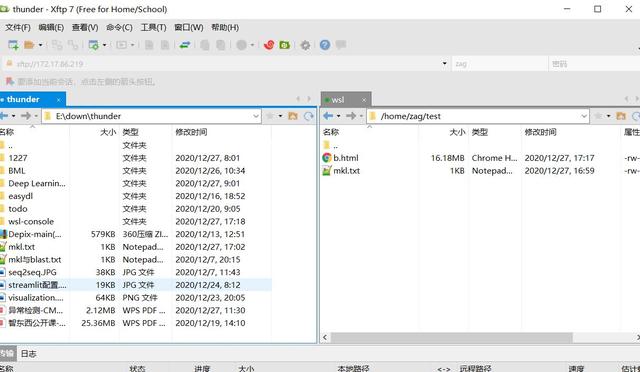Click the favorites star in wsl pane
The image size is (640, 372).
coord(598,116)
